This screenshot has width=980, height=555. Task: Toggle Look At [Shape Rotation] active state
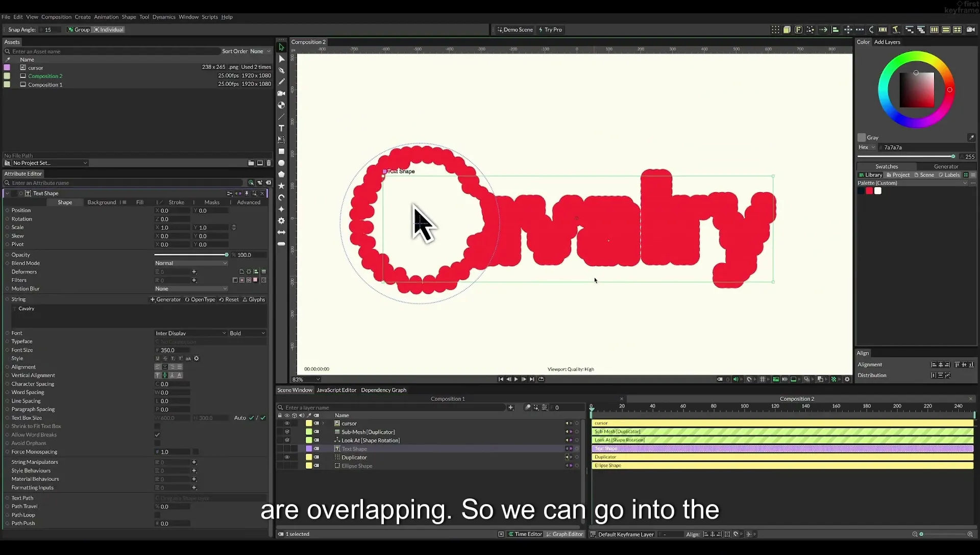(x=287, y=440)
